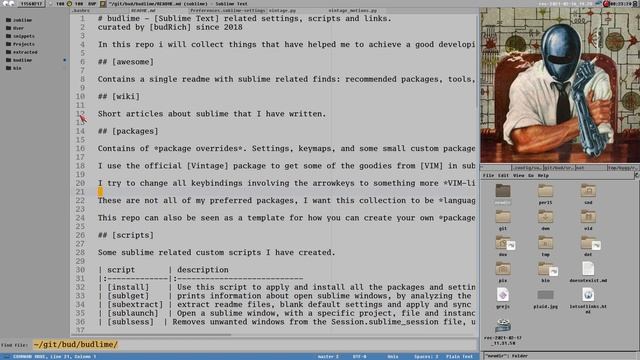Viewport: 640px width, 360px height.
Task: Switch to the README.md tab
Action: pyautogui.click(x=143, y=11)
